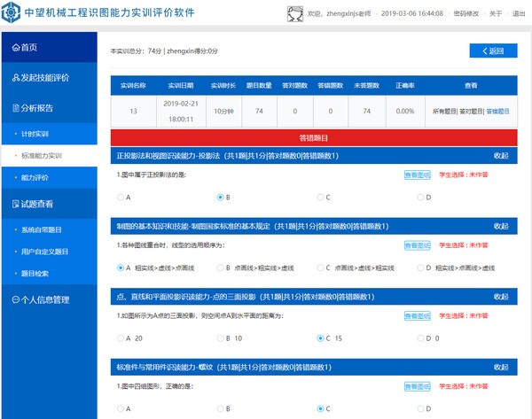Open 试题查看 section
Screen dimensions: 532x419
pyautogui.click(x=49, y=204)
